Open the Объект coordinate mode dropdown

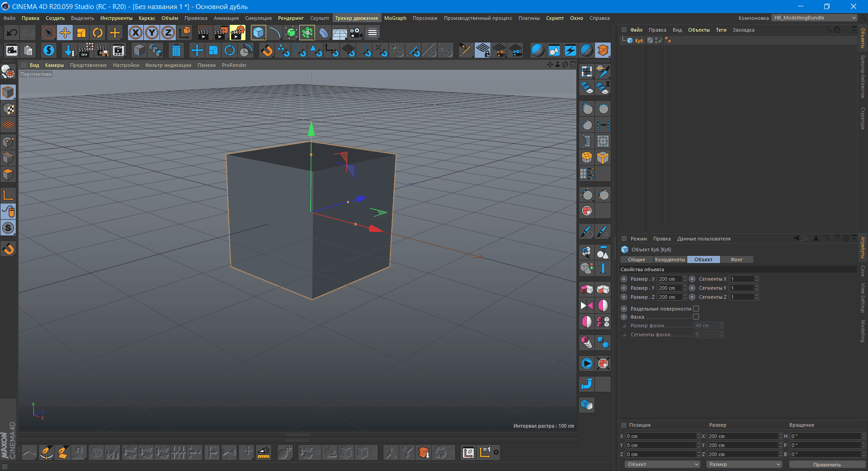[x=662, y=464]
